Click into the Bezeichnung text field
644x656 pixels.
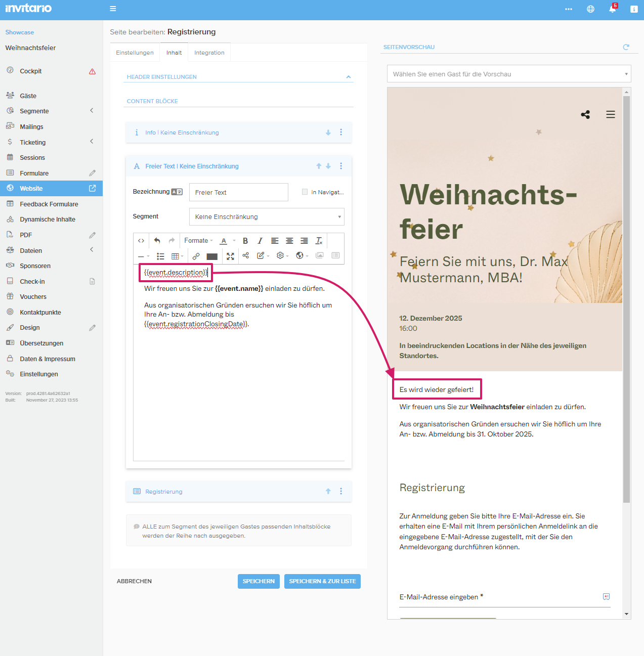click(x=238, y=192)
